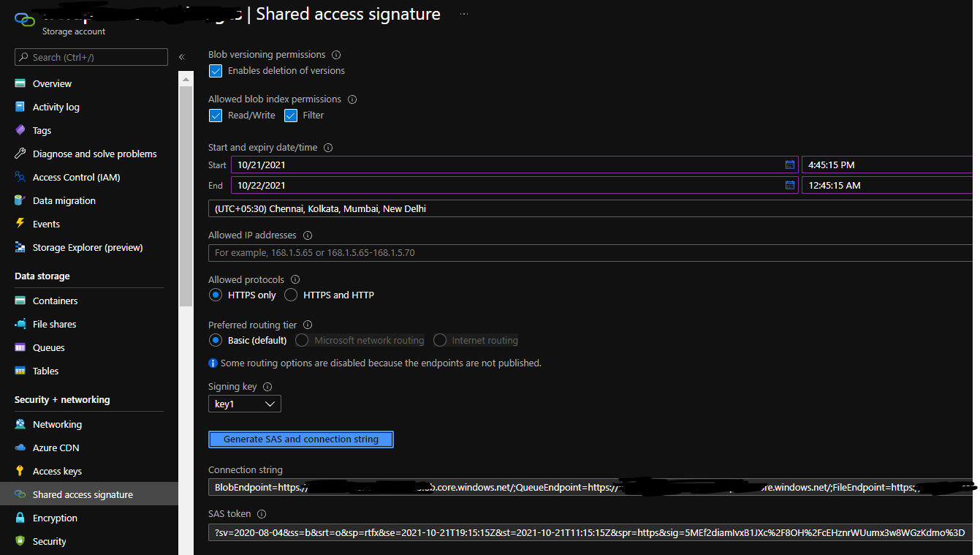Viewport: 980px width, 555px height.
Task: Select Microsoft network routing radio button
Action: 302,340
